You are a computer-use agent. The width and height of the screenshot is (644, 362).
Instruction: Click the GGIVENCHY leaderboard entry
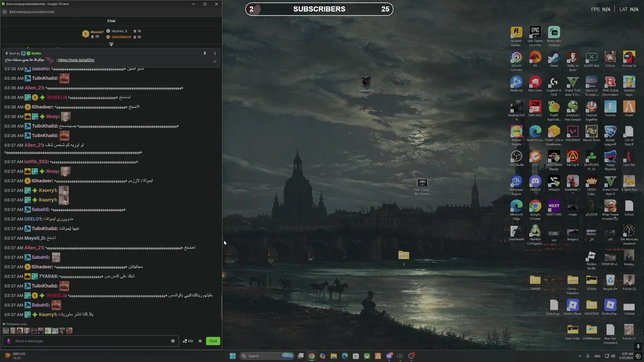(123, 37)
